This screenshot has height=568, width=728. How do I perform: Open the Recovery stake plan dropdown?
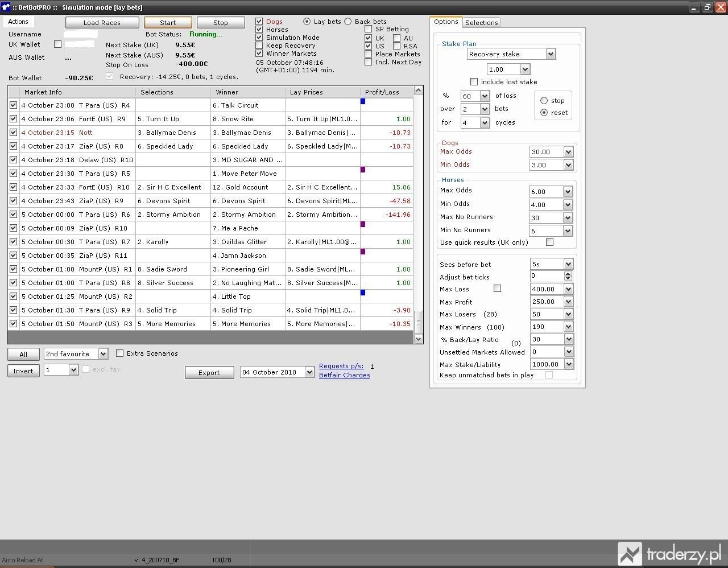tap(551, 54)
